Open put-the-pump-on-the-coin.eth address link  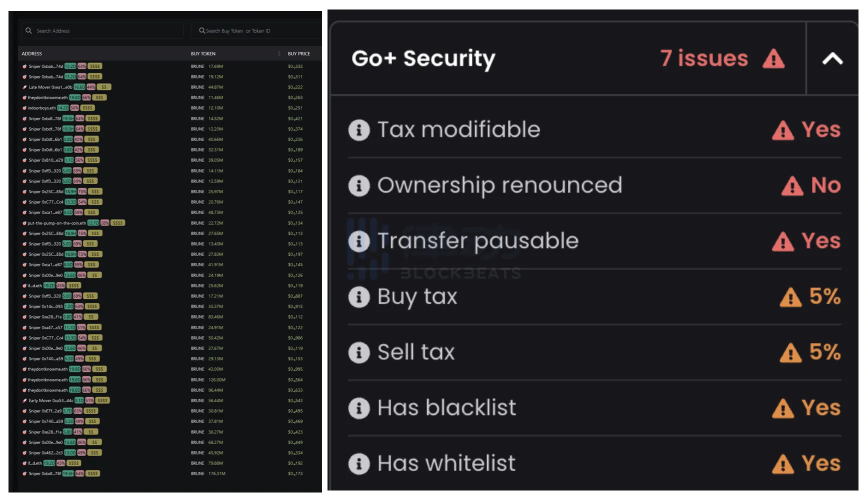(56, 223)
